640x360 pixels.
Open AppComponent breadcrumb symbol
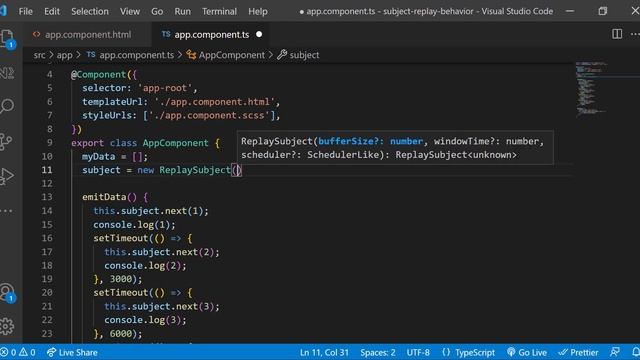click(x=226, y=55)
